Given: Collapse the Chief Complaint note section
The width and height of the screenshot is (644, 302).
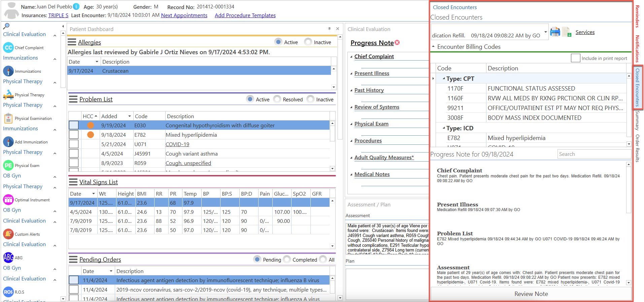Looking at the screenshot, I should [x=351, y=57].
